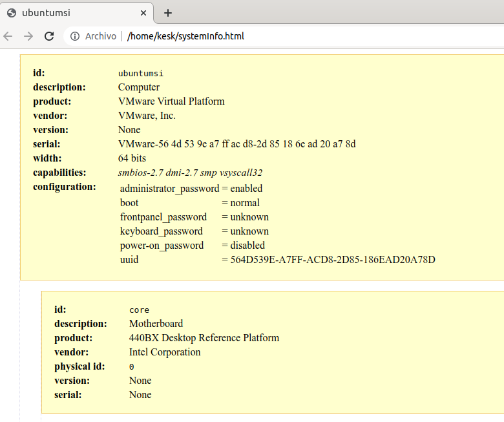This screenshot has height=422, width=504.
Task: Reload the page with the refresh icon
Action: [x=49, y=36]
